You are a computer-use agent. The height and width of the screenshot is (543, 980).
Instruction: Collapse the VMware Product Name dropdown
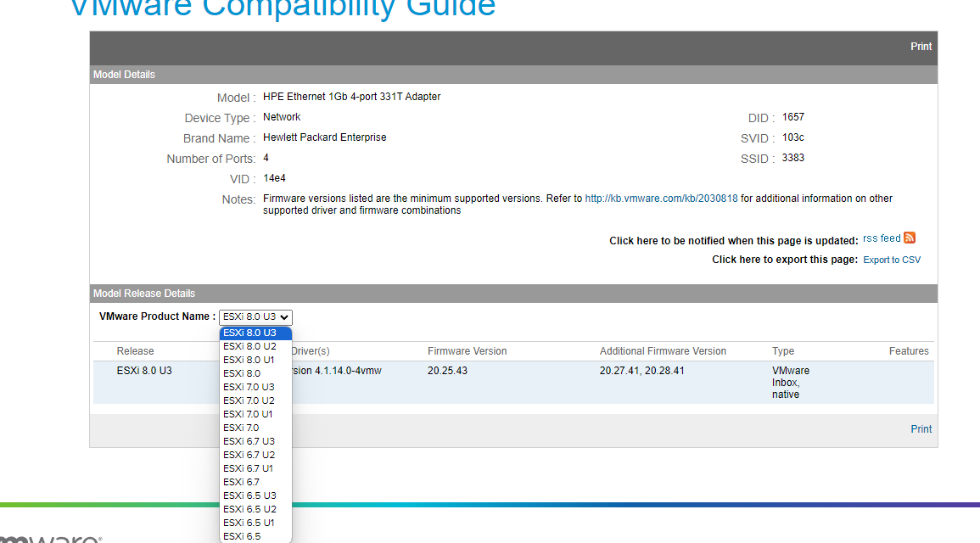coord(255,317)
